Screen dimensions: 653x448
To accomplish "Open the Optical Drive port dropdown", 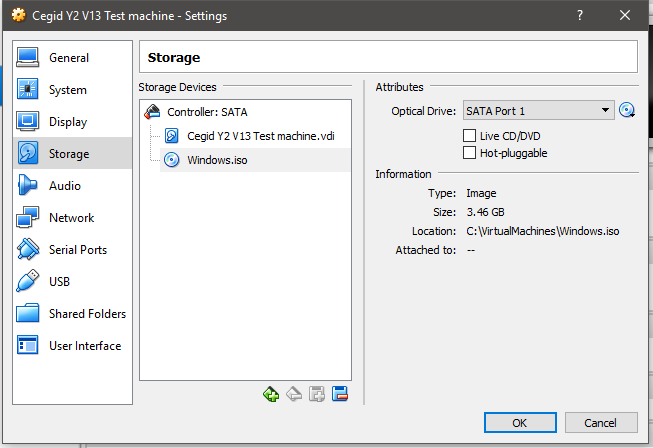I will [538, 111].
